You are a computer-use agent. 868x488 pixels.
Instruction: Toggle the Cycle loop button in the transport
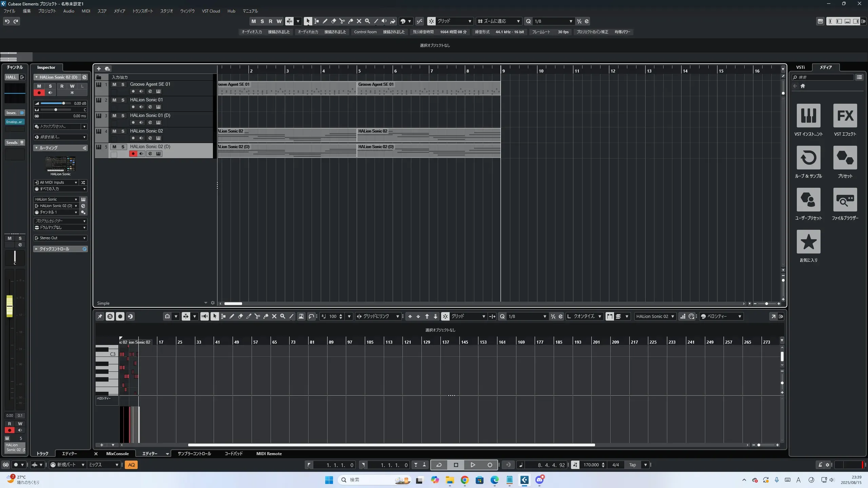coord(439,465)
